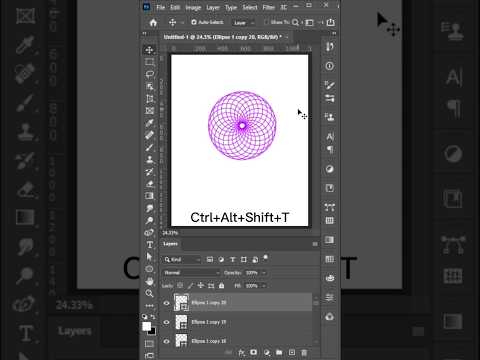Viewport: 480px width, 360px height.
Task: Open the workspace switcher dropdown
Action: [309, 22]
